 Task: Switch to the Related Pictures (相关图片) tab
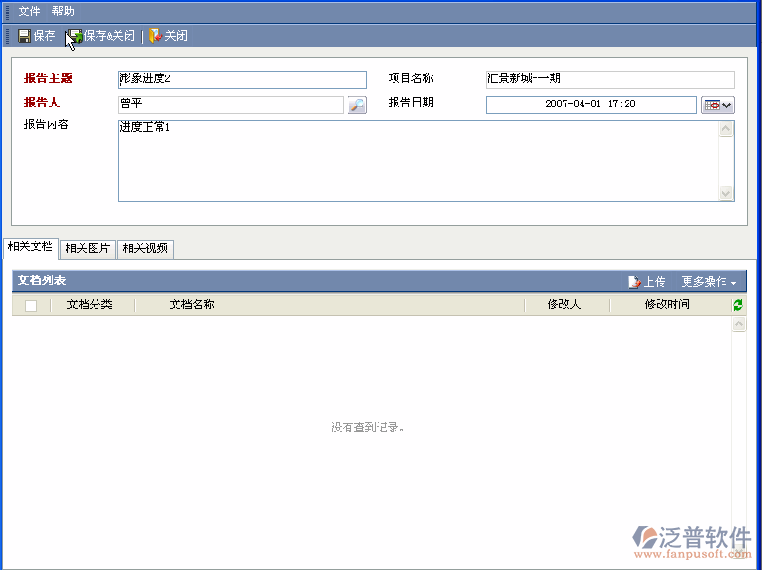(87, 249)
